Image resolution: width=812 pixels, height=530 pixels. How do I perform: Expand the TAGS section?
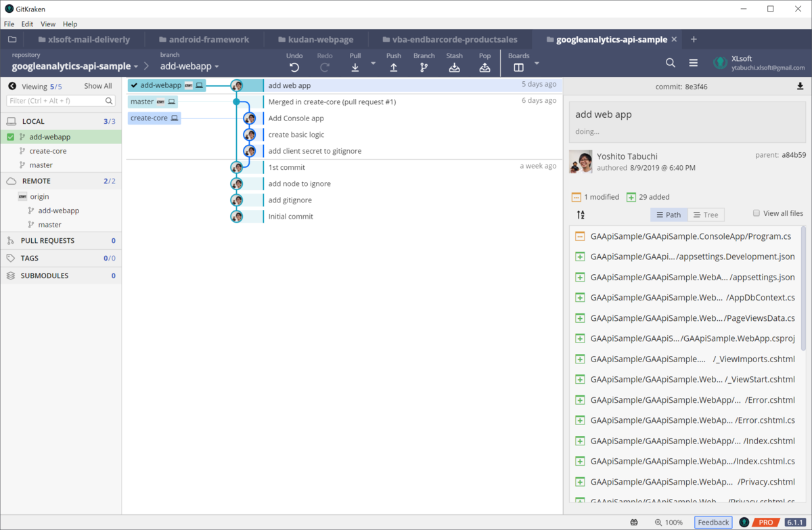click(x=61, y=258)
